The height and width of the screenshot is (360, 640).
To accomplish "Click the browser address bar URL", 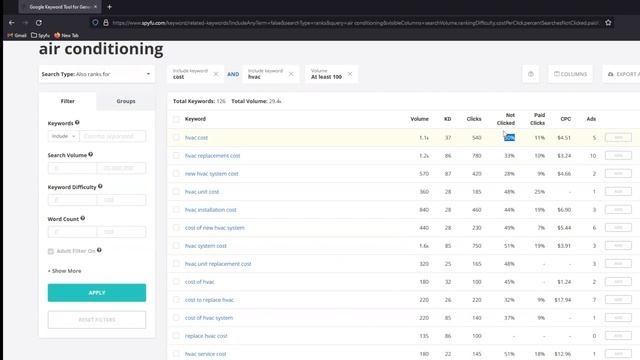I will click(355, 23).
